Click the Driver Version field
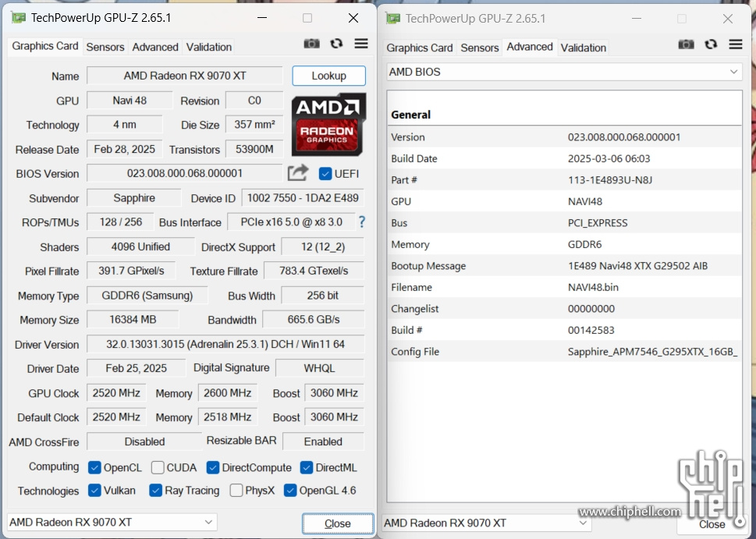The width and height of the screenshot is (756, 539). click(x=225, y=344)
